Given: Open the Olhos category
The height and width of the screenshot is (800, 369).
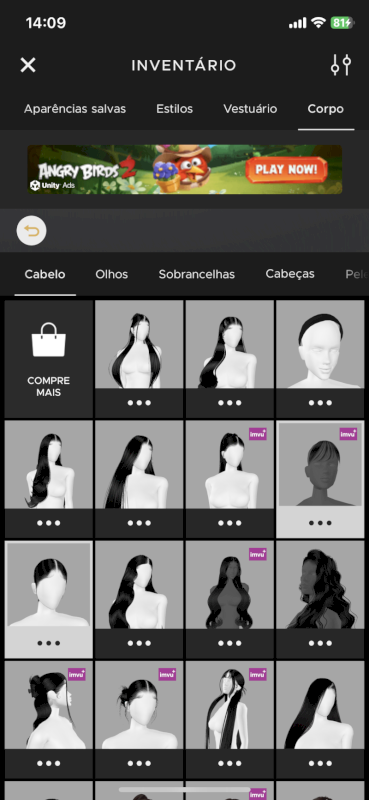Looking at the screenshot, I should coord(112,274).
